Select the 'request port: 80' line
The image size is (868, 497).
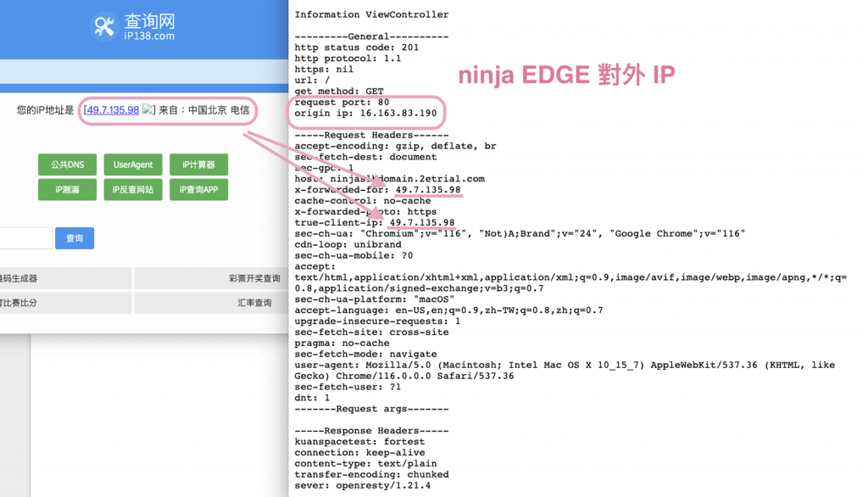point(342,102)
